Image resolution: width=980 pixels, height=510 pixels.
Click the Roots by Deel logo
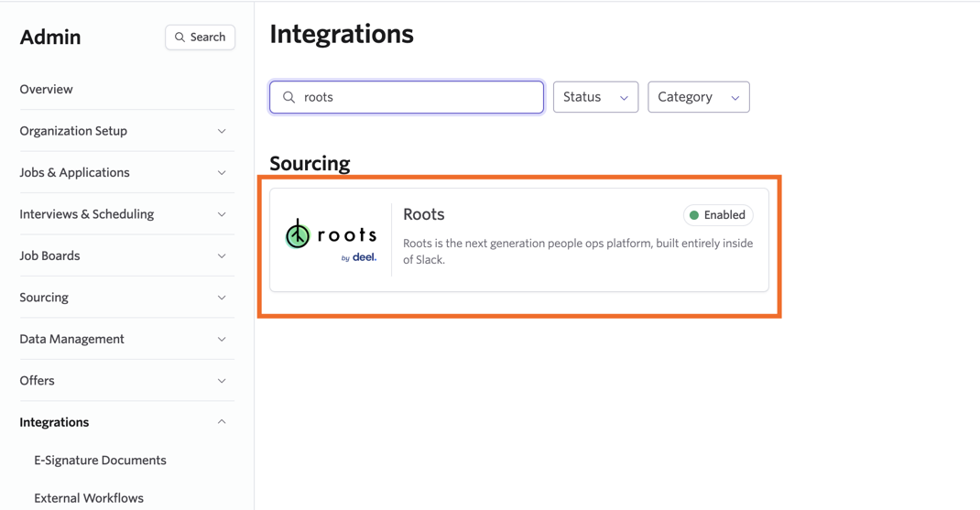(x=331, y=241)
